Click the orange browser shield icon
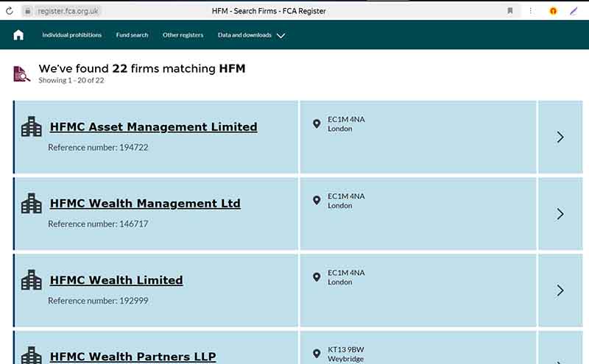The height and width of the screenshot is (364, 589). tap(553, 11)
